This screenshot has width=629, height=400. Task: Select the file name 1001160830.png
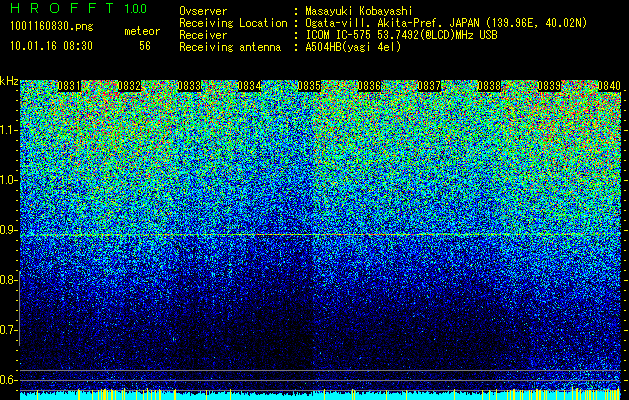[x=52, y=27]
